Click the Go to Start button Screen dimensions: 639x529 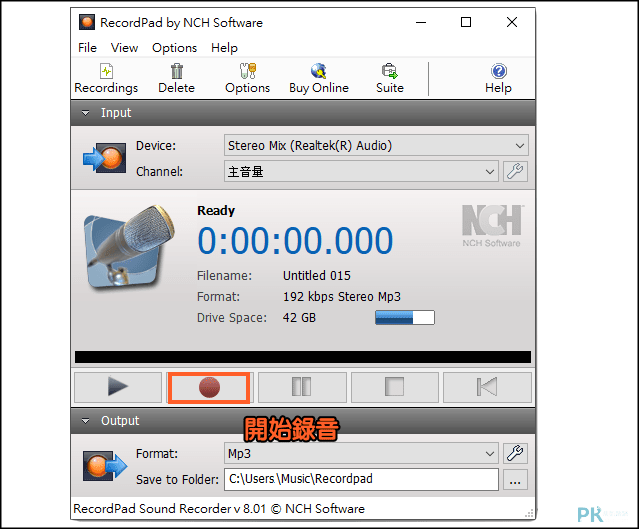coord(487,387)
